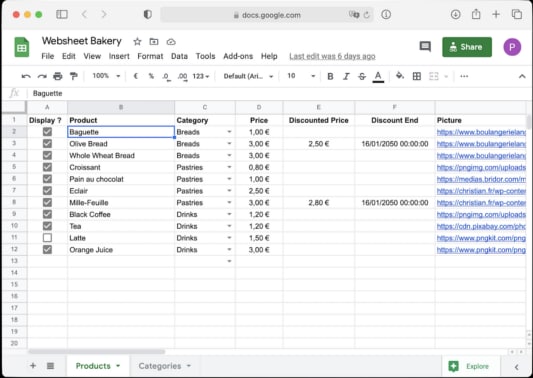Select the Paint format tool

click(73, 76)
